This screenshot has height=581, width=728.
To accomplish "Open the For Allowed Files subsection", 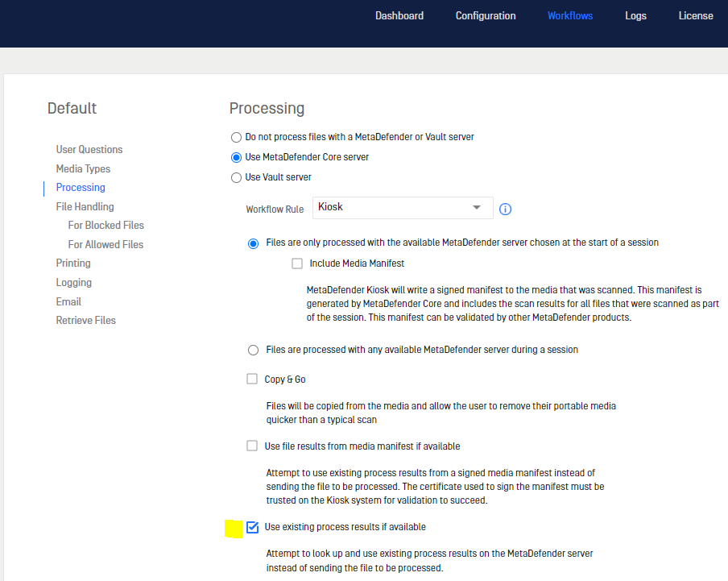I will [105, 244].
